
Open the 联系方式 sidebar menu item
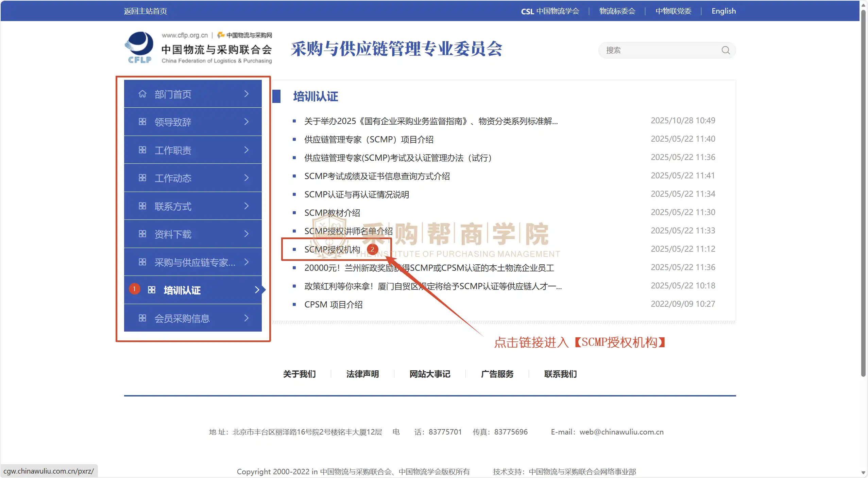click(193, 206)
